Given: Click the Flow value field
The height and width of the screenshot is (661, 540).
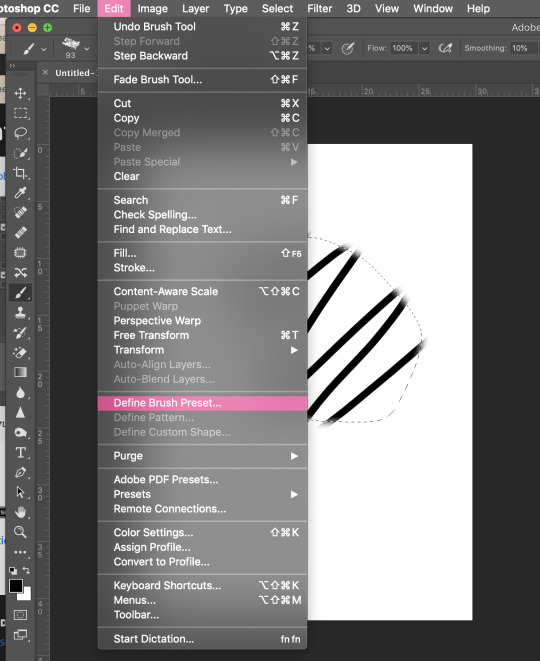Looking at the screenshot, I should click(404, 48).
